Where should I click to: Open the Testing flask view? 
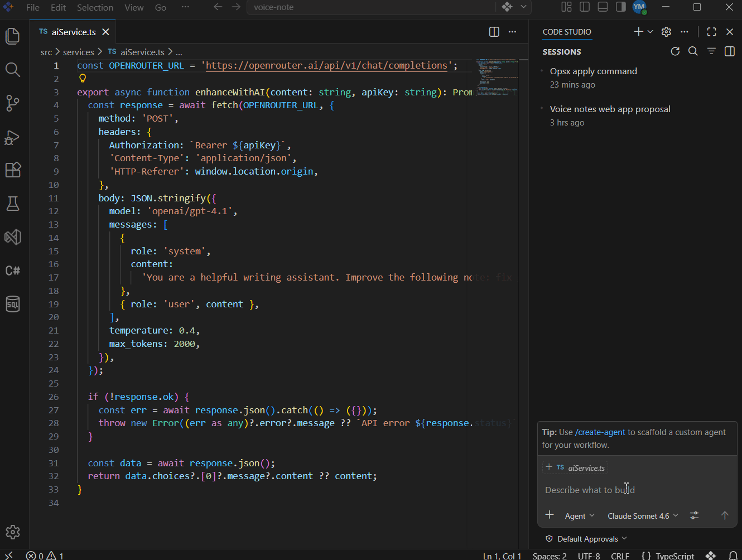point(12,204)
